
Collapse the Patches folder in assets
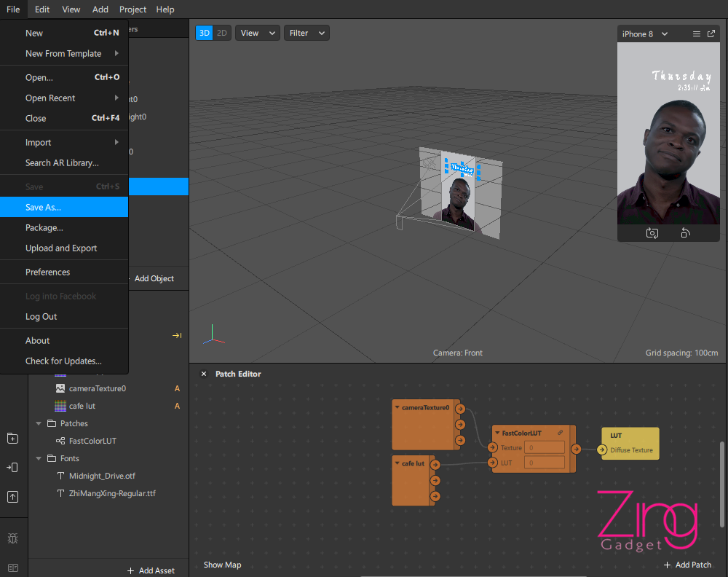click(39, 424)
